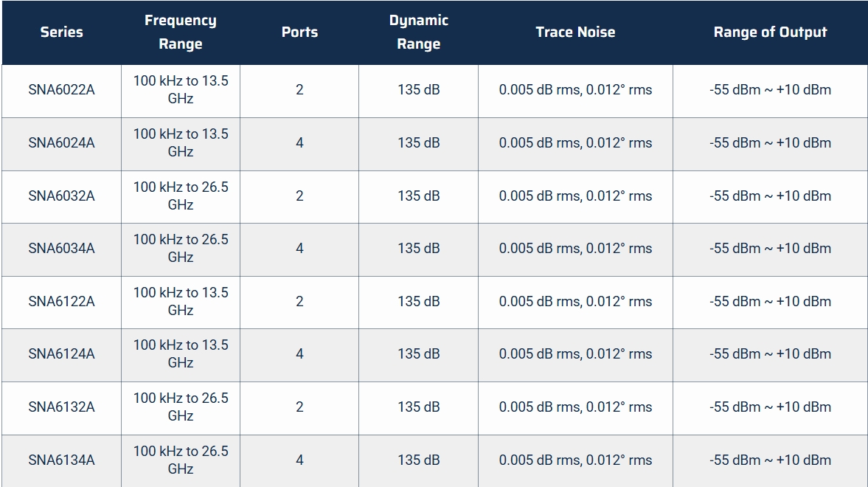The image size is (868, 487).
Task: Click the SNA6024A series name
Action: click(x=61, y=143)
